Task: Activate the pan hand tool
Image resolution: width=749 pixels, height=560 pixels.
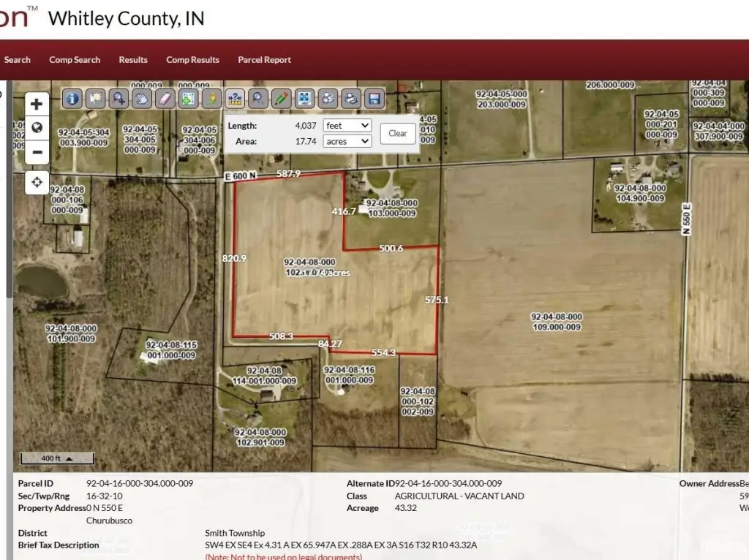Action: (141, 98)
